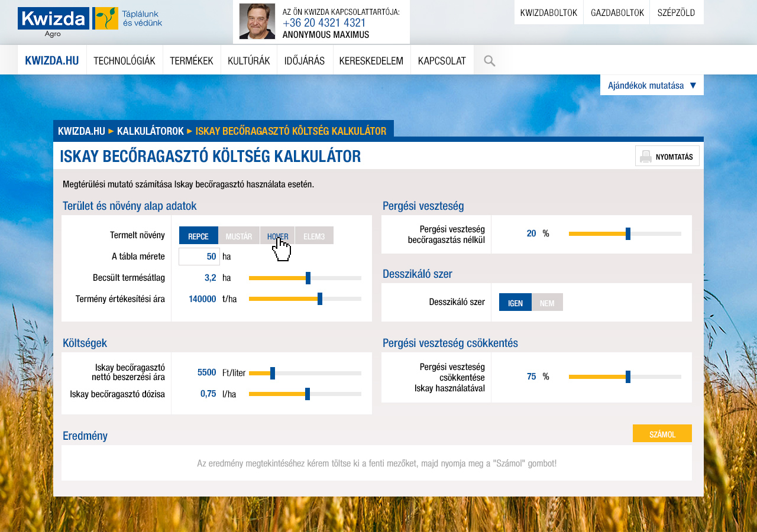Screen dimensions: 757x532
Task: Open the Kultúrák menu
Action: pyautogui.click(x=249, y=60)
